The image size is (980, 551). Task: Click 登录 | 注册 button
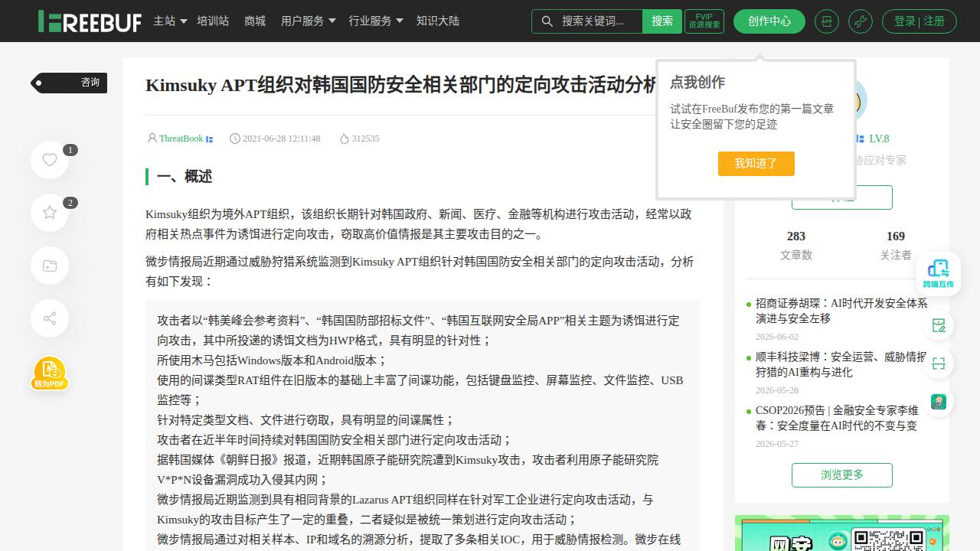pyautogui.click(x=920, y=21)
